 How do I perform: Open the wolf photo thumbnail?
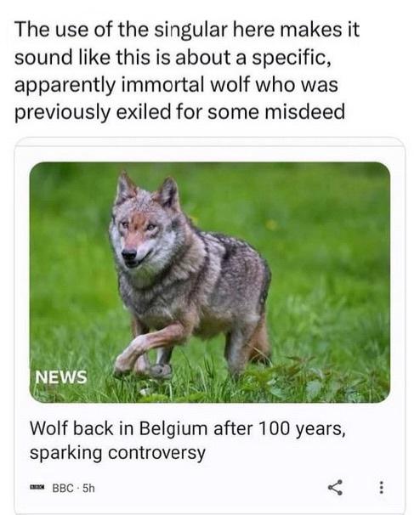[210, 282]
